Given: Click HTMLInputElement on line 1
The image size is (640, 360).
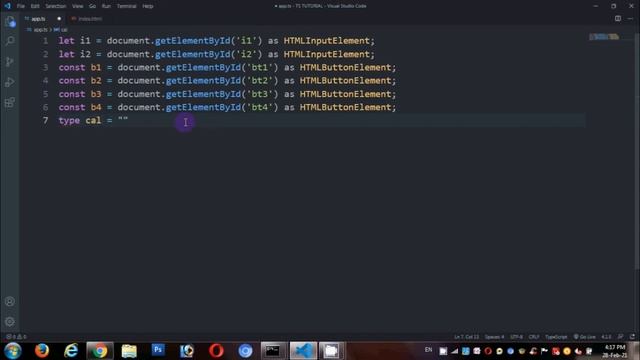Looking at the screenshot, I should (327, 41).
